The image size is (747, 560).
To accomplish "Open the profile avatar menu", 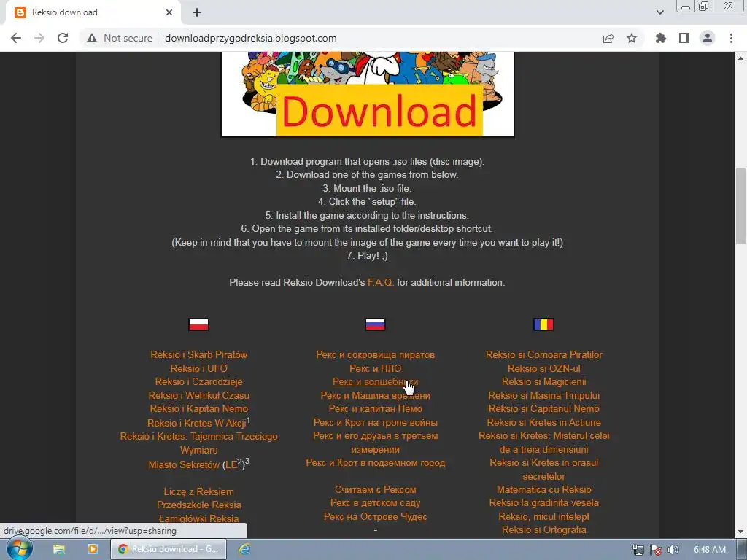I will point(708,38).
